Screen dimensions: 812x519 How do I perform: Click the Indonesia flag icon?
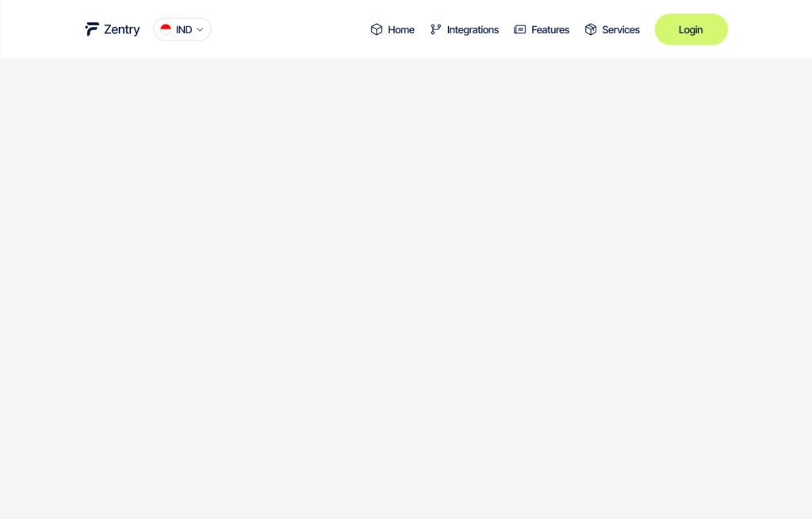166,29
